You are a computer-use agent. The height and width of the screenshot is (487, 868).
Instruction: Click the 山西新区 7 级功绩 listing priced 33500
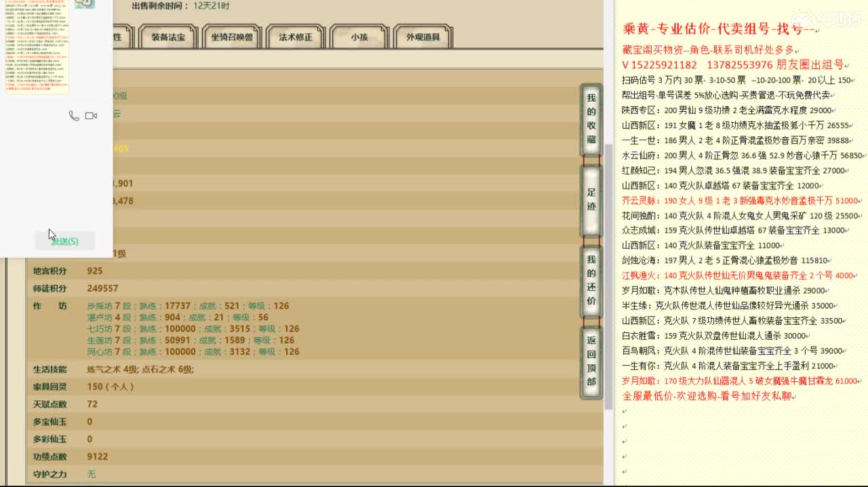point(732,321)
